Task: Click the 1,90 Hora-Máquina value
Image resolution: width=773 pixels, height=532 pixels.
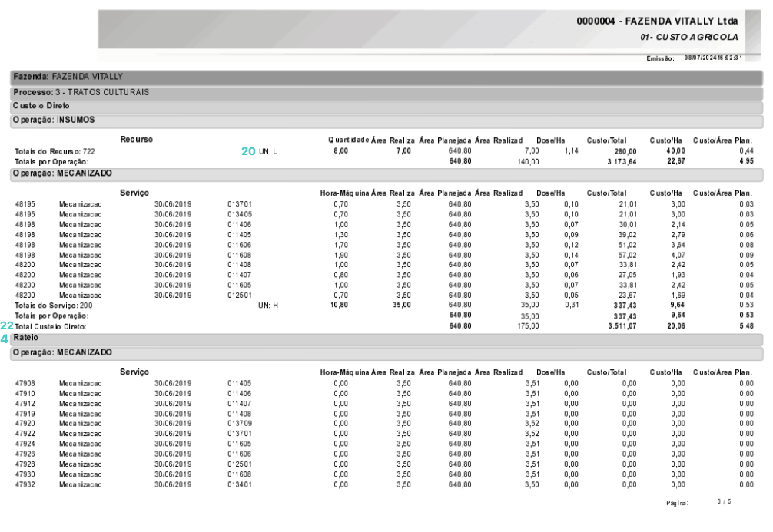Action: tap(340, 256)
